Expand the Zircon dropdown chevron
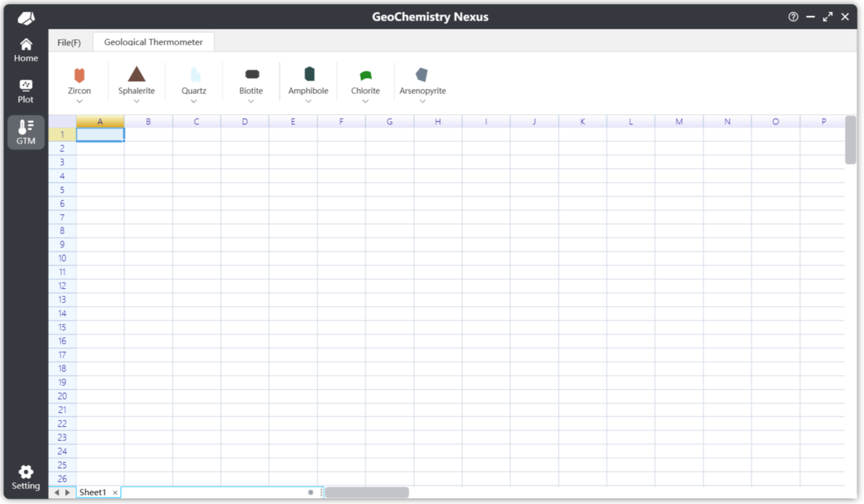The image size is (864, 504). pos(79,101)
